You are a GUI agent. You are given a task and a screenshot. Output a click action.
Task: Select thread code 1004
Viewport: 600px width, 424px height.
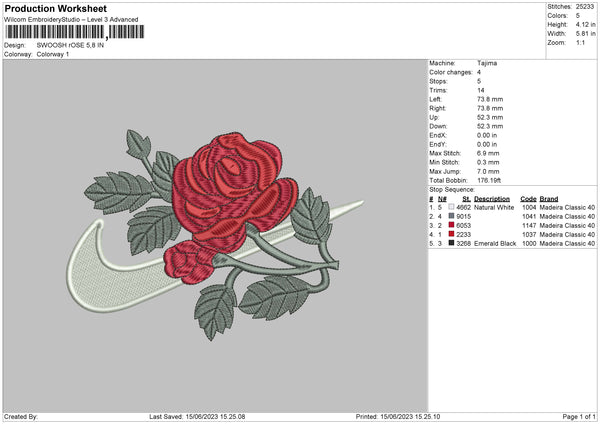[529, 207]
